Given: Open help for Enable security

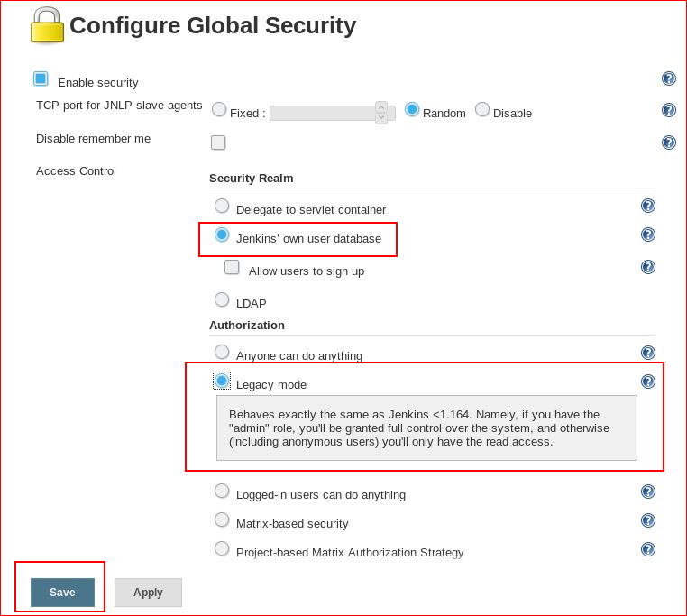Looking at the screenshot, I should 669,78.
